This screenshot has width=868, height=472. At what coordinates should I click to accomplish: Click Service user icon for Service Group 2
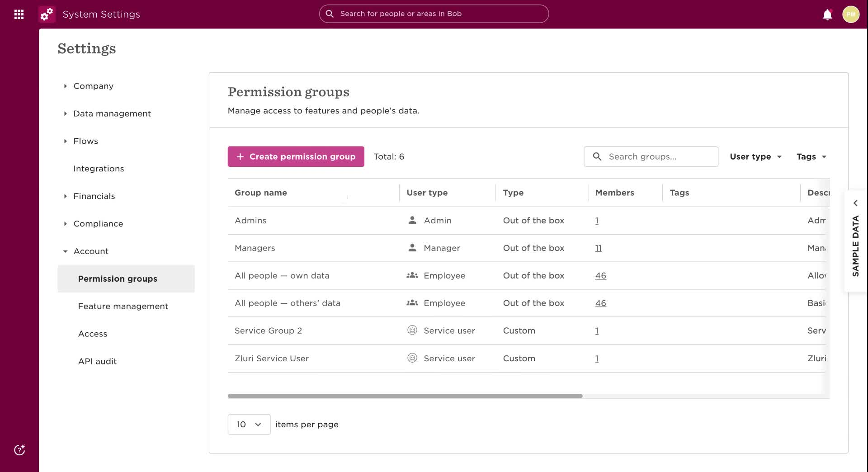pyautogui.click(x=412, y=330)
